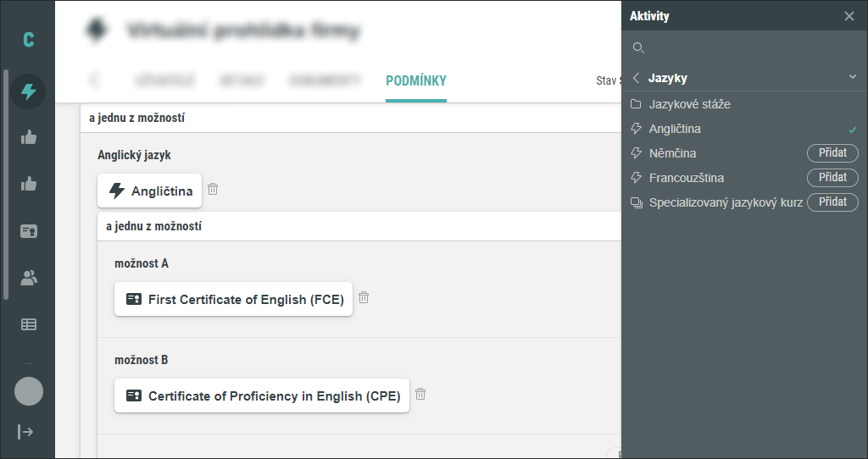The height and width of the screenshot is (459, 868).
Task: Open First Certificate of English (FCE) card
Action: coord(234,299)
